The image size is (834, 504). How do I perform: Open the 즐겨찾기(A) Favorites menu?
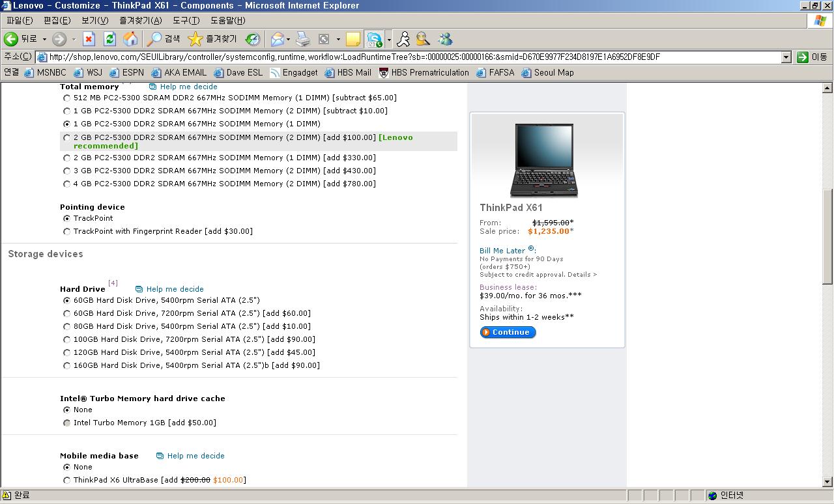point(140,21)
